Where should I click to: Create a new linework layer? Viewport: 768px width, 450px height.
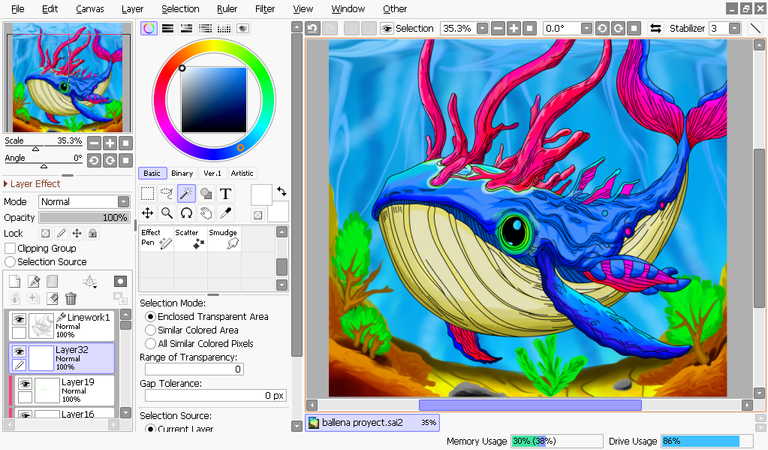[34, 281]
